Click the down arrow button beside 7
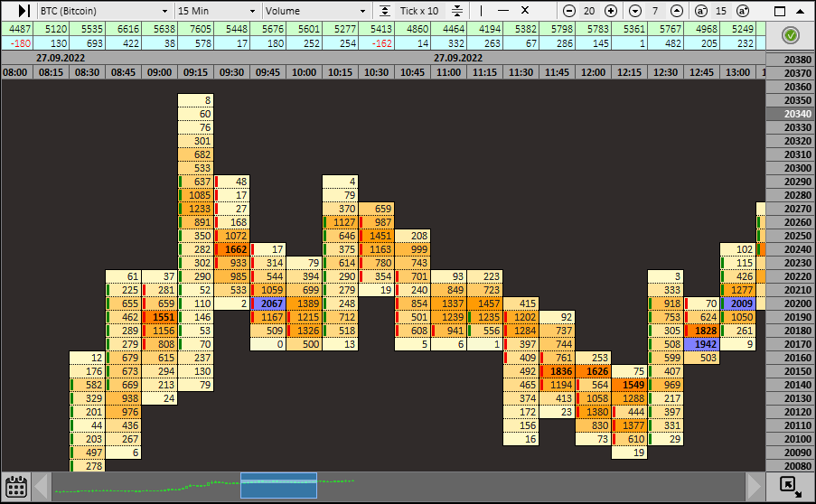The width and height of the screenshot is (816, 504). pyautogui.click(x=634, y=11)
